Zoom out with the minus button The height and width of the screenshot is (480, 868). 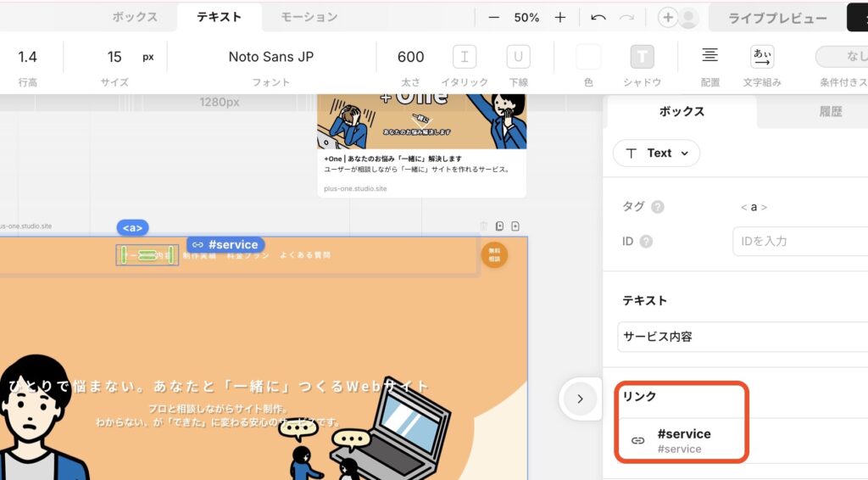494,18
